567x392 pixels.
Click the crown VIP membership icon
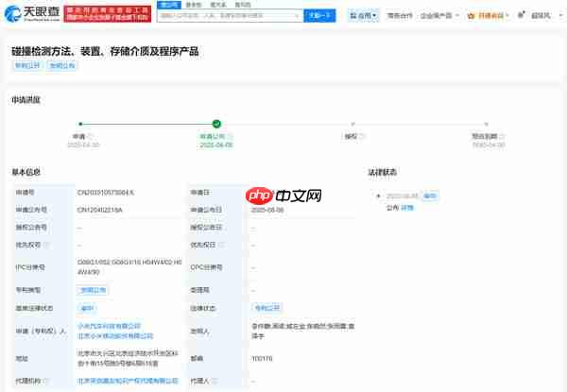(x=471, y=15)
